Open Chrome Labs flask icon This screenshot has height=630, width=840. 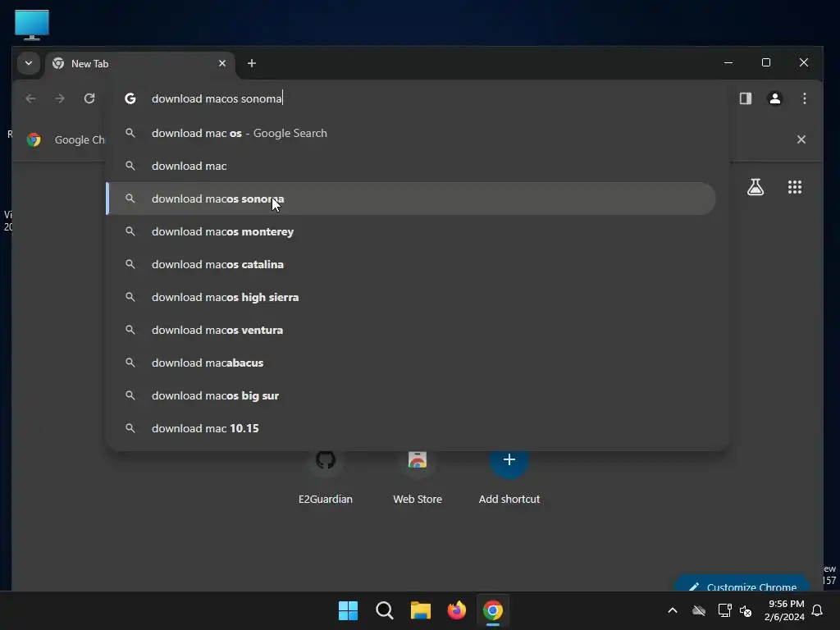(756, 187)
